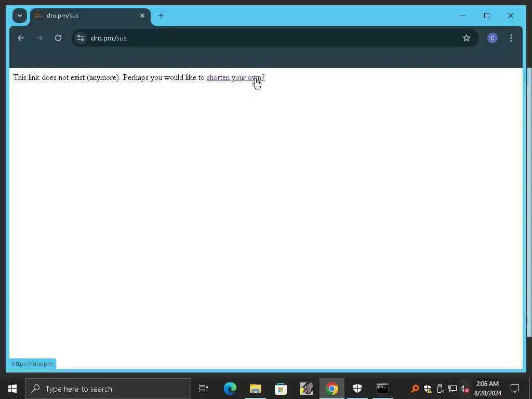Minimize the Chrome window

[463, 16]
